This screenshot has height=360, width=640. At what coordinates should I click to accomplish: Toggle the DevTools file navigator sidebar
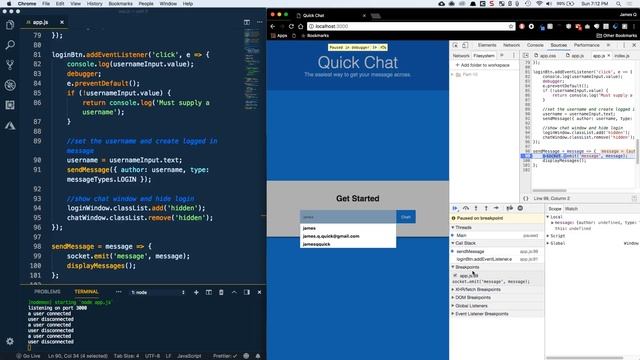[x=526, y=55]
